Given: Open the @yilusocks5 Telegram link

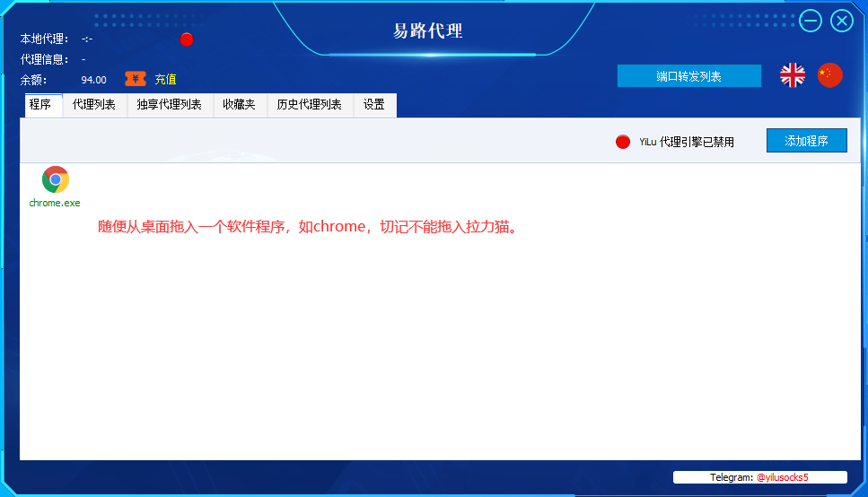Looking at the screenshot, I should pyautogui.click(x=782, y=477).
